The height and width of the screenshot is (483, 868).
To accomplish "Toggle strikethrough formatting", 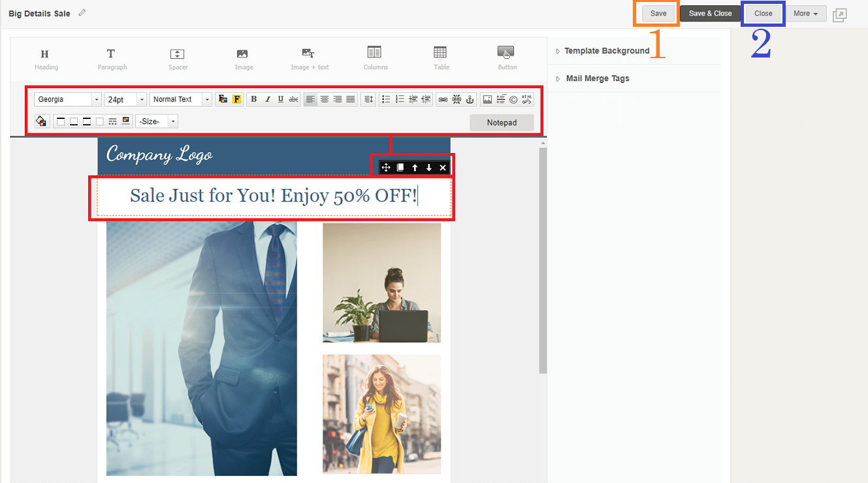I will (294, 99).
